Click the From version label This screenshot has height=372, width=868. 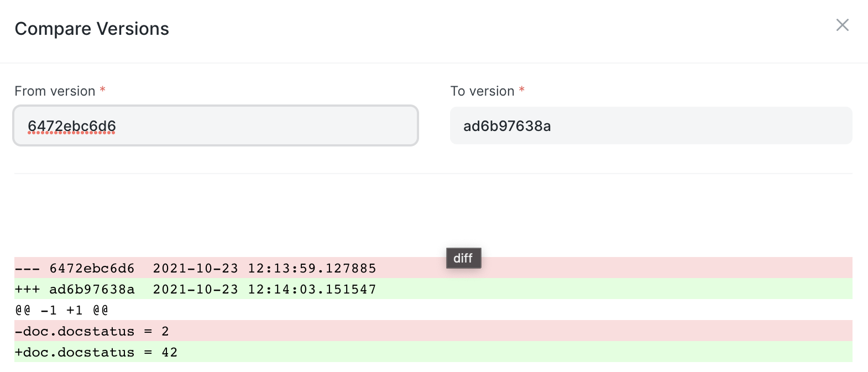point(55,91)
